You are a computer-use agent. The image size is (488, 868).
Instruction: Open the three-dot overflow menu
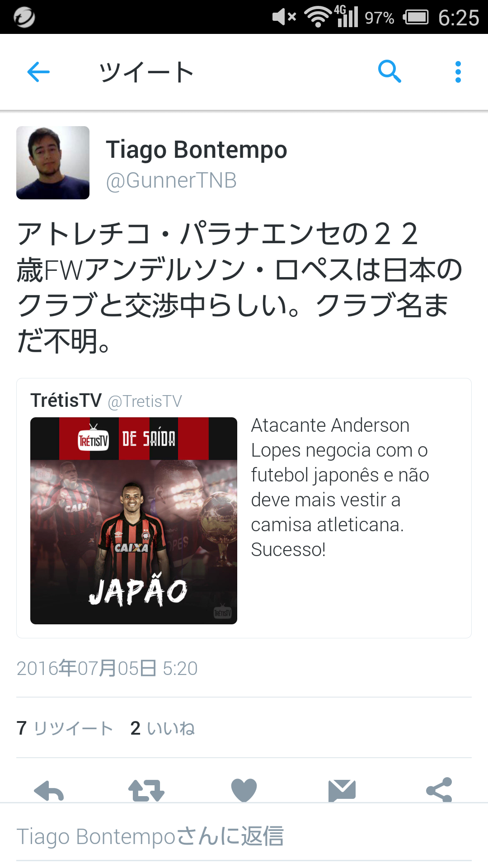tap(458, 72)
